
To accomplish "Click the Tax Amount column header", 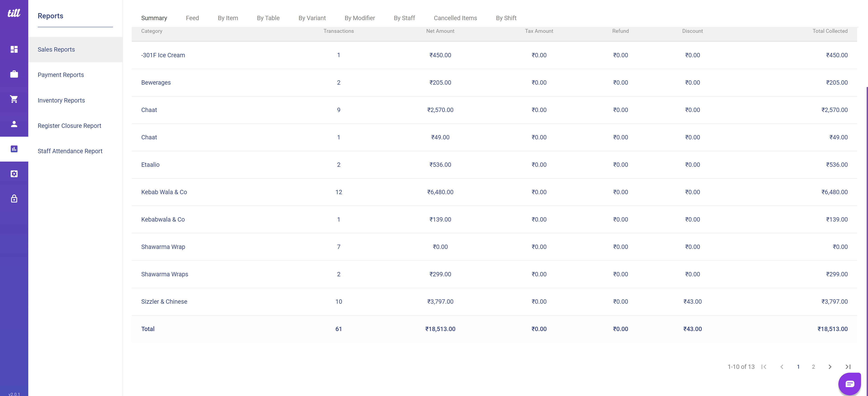I will coord(539,31).
